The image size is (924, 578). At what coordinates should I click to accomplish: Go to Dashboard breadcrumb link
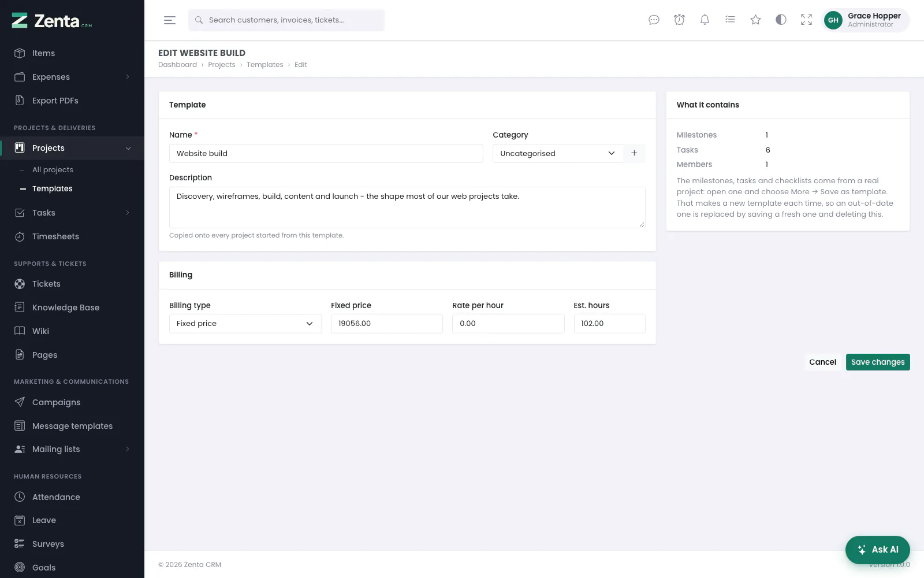point(177,65)
